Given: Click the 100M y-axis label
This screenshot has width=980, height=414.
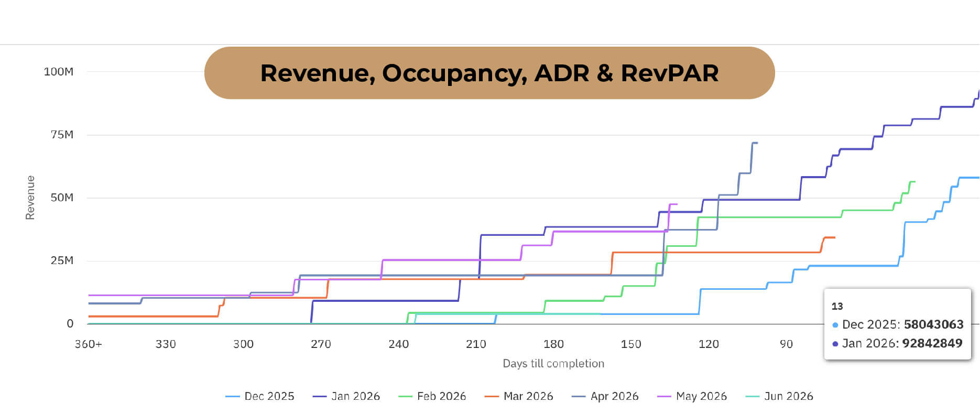Looking at the screenshot, I should point(58,72).
